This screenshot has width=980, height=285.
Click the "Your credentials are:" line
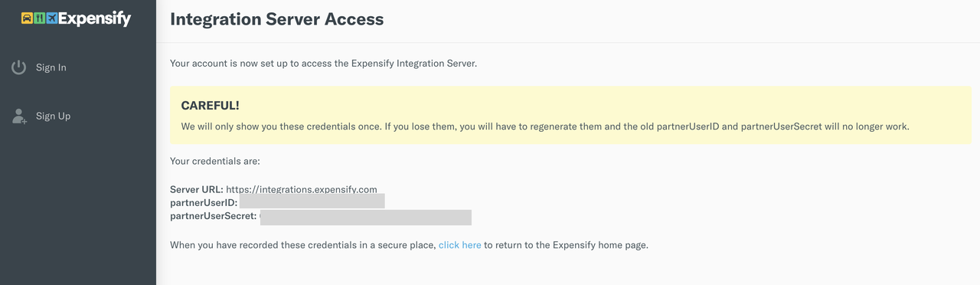click(215, 162)
